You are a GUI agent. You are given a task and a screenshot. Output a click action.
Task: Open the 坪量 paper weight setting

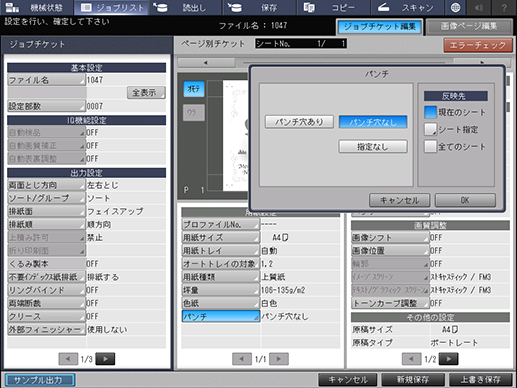tap(220, 290)
